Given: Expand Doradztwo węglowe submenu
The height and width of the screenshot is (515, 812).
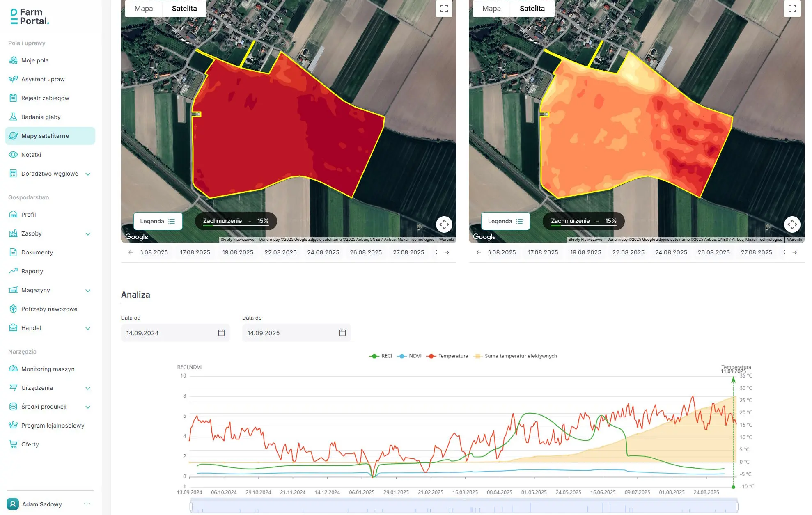Looking at the screenshot, I should tap(88, 174).
